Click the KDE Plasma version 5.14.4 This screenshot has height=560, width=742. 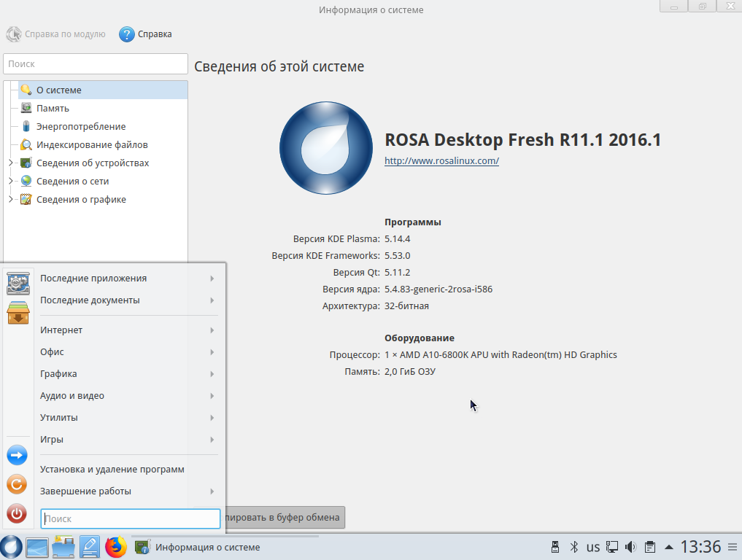[x=397, y=239]
